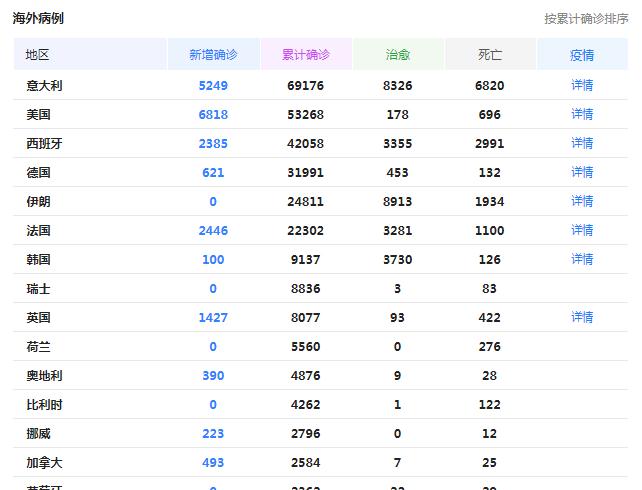
Task: Select the 挪威 region name
Action: coord(38,434)
